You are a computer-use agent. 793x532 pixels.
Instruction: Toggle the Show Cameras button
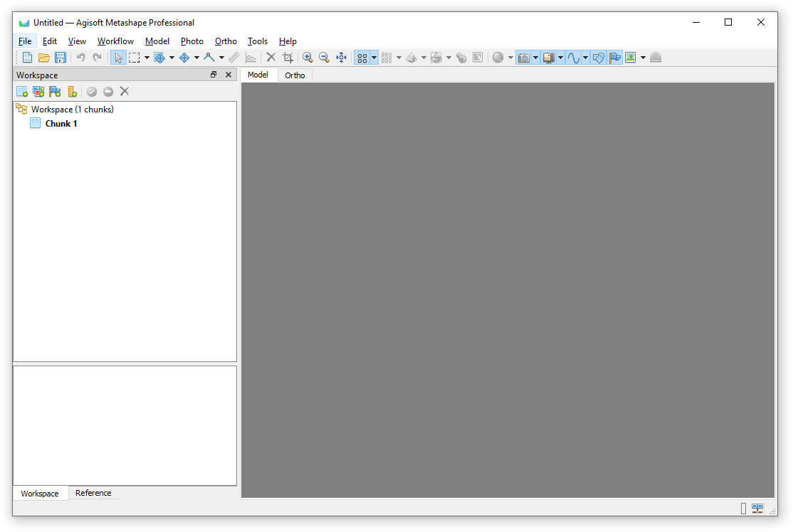point(523,58)
